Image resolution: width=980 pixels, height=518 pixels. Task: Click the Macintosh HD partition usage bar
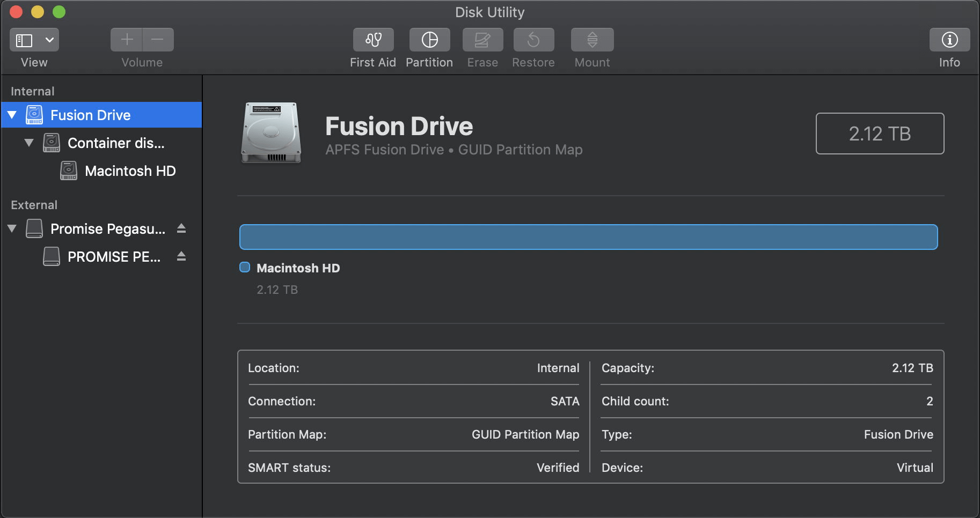pyautogui.click(x=588, y=236)
